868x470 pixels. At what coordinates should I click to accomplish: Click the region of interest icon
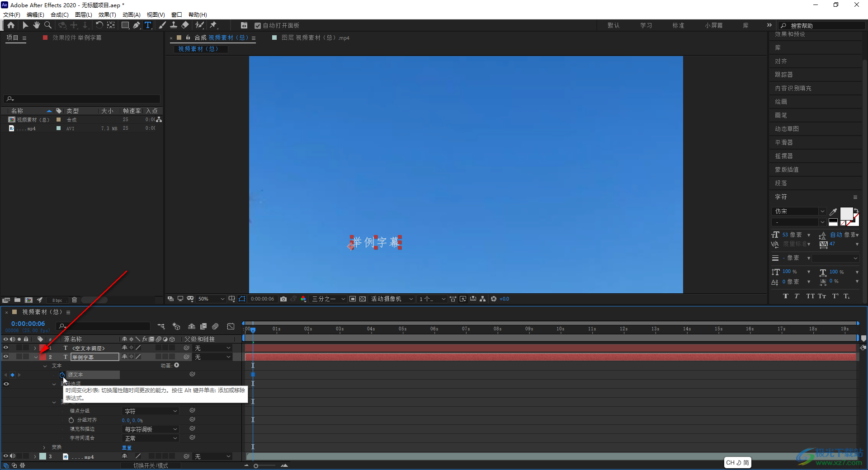pos(353,299)
